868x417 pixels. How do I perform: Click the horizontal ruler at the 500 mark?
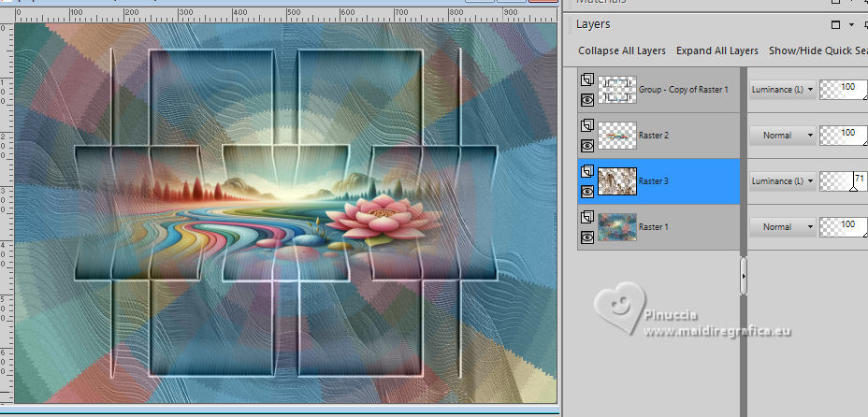tap(294, 12)
